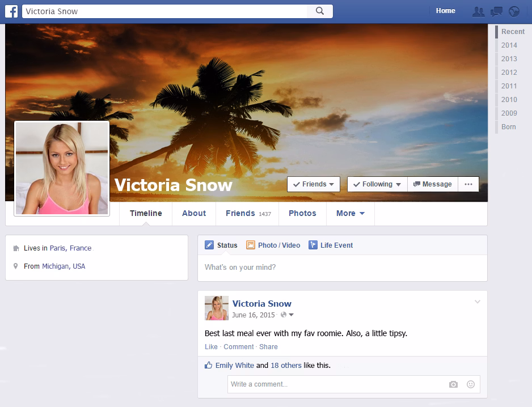Open the Friends dropdown button on cover
This screenshot has height=407, width=532.
pos(314,184)
